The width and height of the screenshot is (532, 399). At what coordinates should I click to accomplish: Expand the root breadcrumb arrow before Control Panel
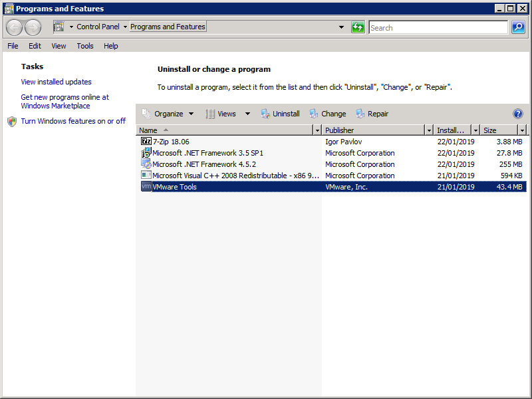[71, 27]
